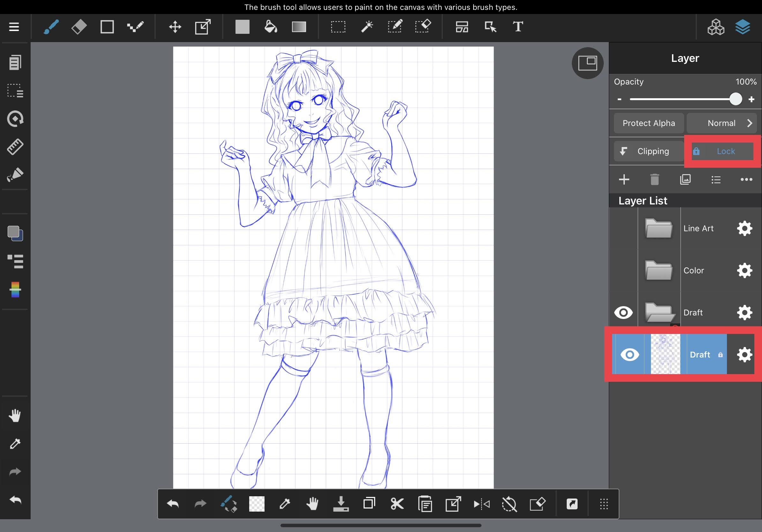The image size is (762, 532).
Task: Open extra layer options with the ellipsis
Action: tap(746, 180)
